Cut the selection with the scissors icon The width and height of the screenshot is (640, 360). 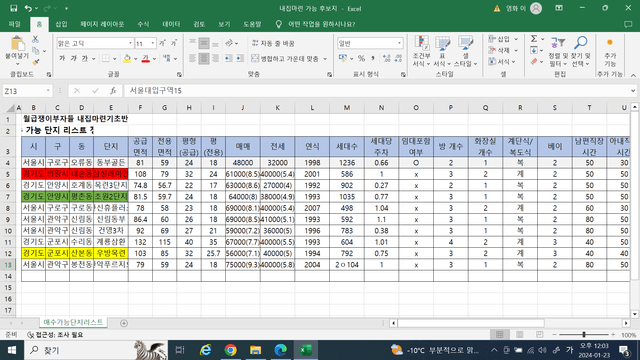36,39
